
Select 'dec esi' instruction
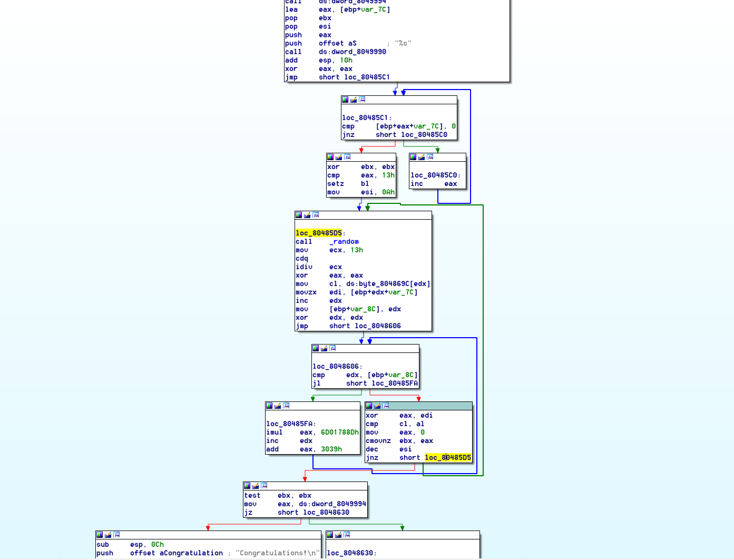pos(389,449)
